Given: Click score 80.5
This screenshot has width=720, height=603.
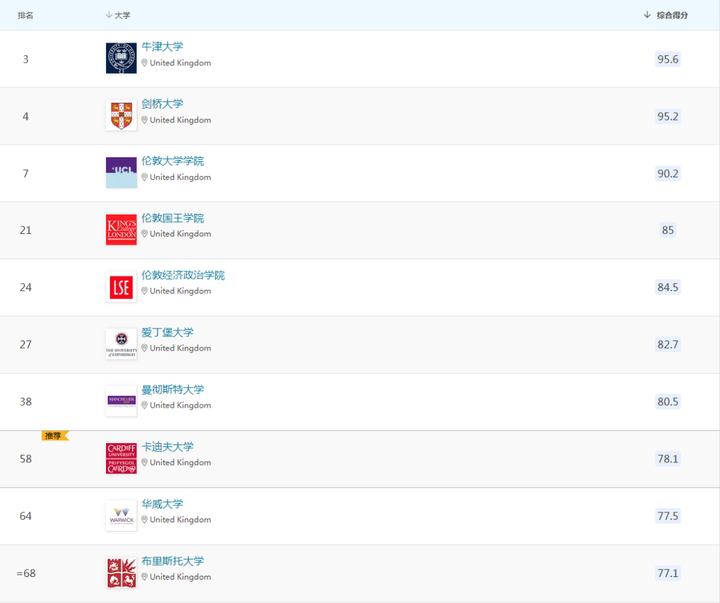Looking at the screenshot, I should click(668, 402).
